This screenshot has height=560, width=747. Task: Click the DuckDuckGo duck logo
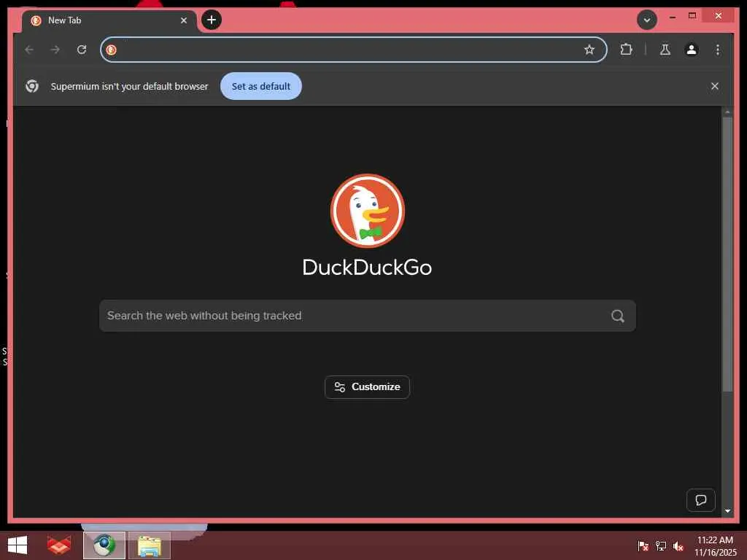pyautogui.click(x=368, y=211)
